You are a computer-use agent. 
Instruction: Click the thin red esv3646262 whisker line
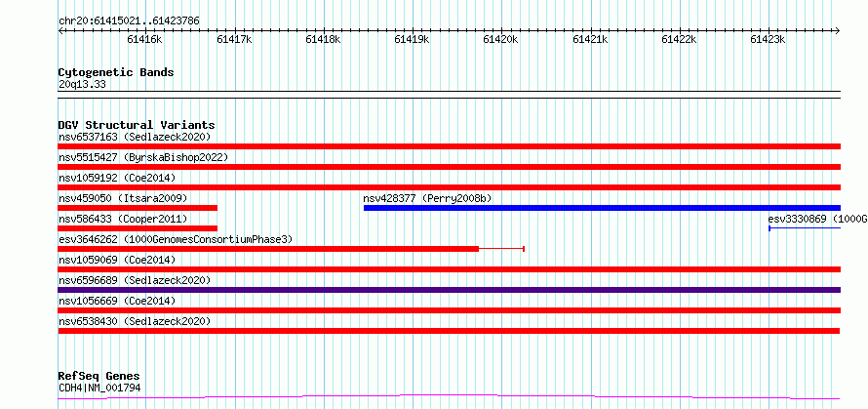pos(501,249)
